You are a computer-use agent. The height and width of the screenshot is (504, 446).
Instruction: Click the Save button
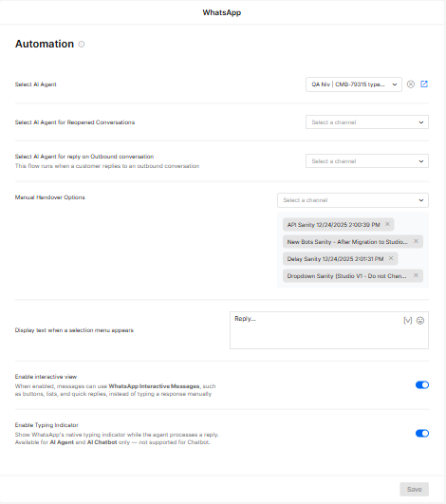point(414,489)
